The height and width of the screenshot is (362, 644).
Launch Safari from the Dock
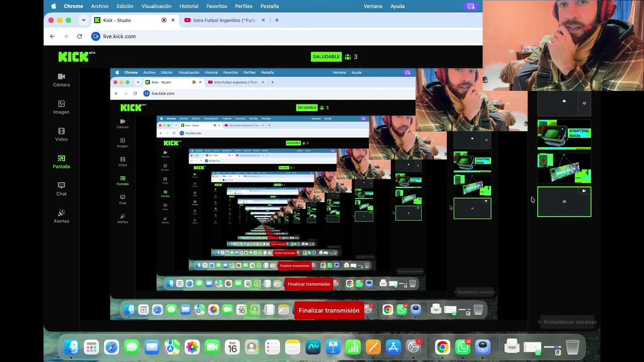pos(112,347)
